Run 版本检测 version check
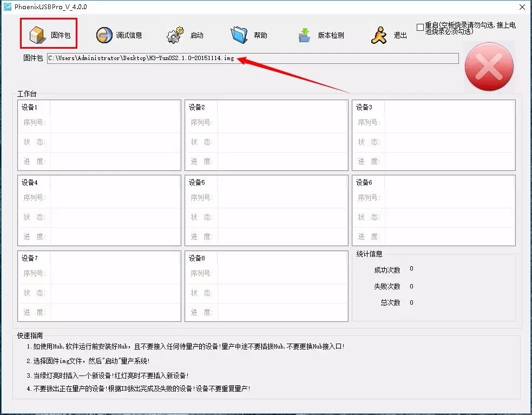This screenshot has height=415, width=532. tap(304, 35)
